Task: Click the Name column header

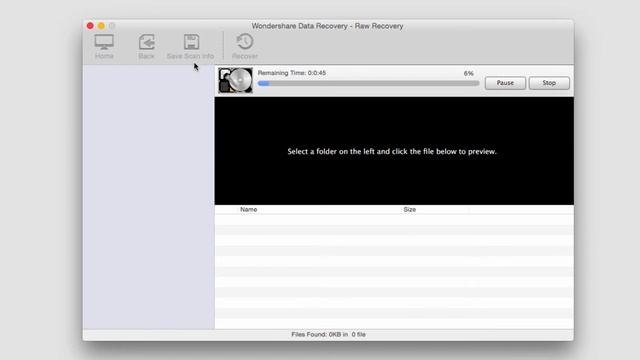Action: click(249, 209)
